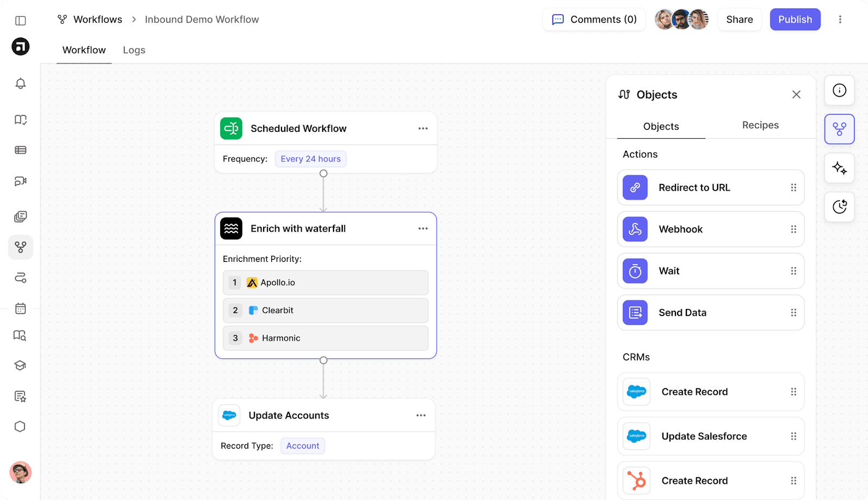Viewport: 868px width, 500px height.
Task: Open the video recordings sidebar icon
Action: coord(21,181)
